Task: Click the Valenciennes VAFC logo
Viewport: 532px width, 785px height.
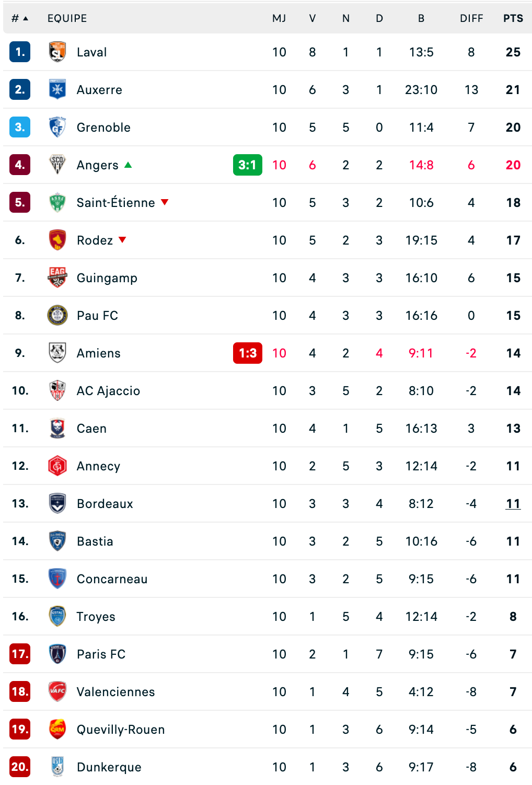Action: 57,691
